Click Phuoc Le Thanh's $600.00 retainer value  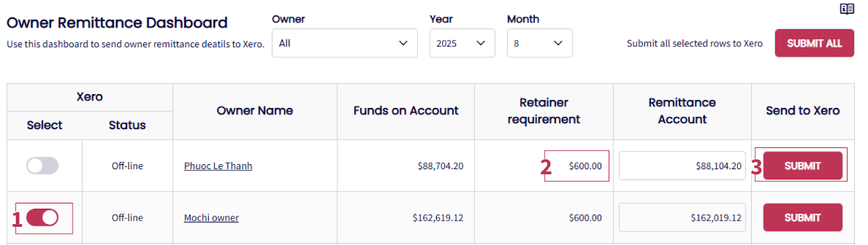click(x=585, y=166)
